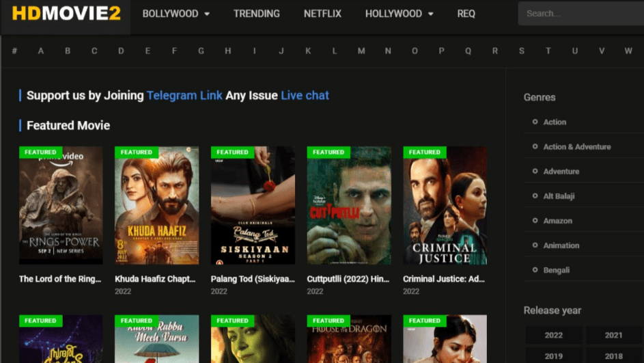The image size is (644, 363).
Task: Choose release year 2021
Action: 613,335
